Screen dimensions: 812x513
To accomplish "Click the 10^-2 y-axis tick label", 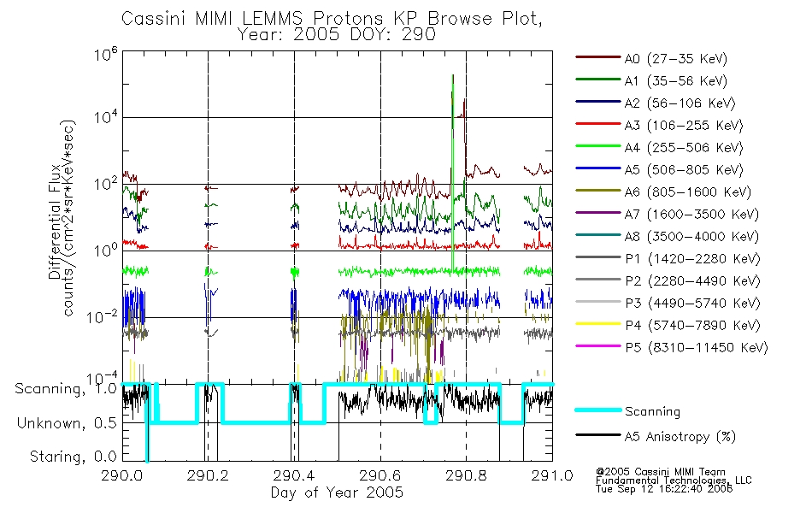I will (103, 316).
